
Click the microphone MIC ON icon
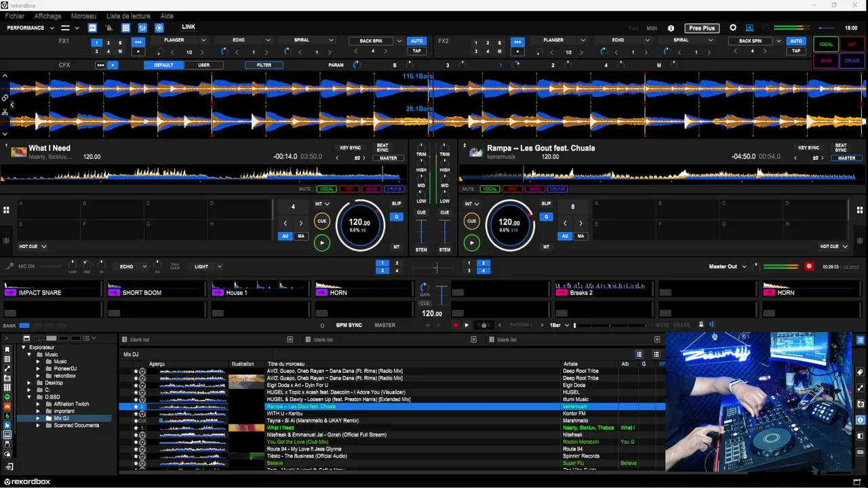(10, 266)
